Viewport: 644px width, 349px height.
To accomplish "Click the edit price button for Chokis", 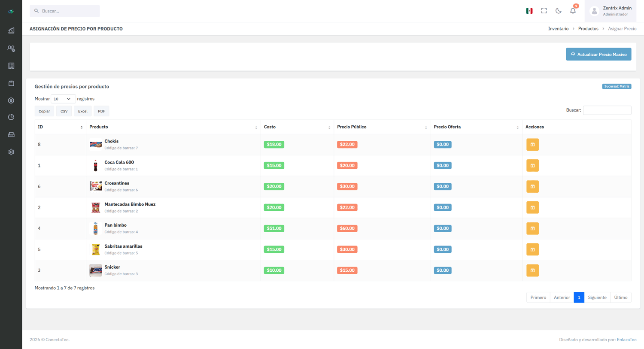I will pos(532,145).
